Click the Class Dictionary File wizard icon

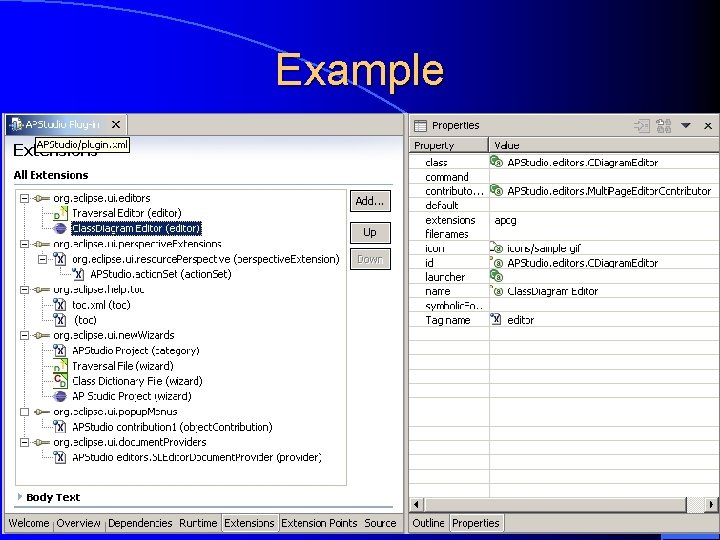point(60,381)
